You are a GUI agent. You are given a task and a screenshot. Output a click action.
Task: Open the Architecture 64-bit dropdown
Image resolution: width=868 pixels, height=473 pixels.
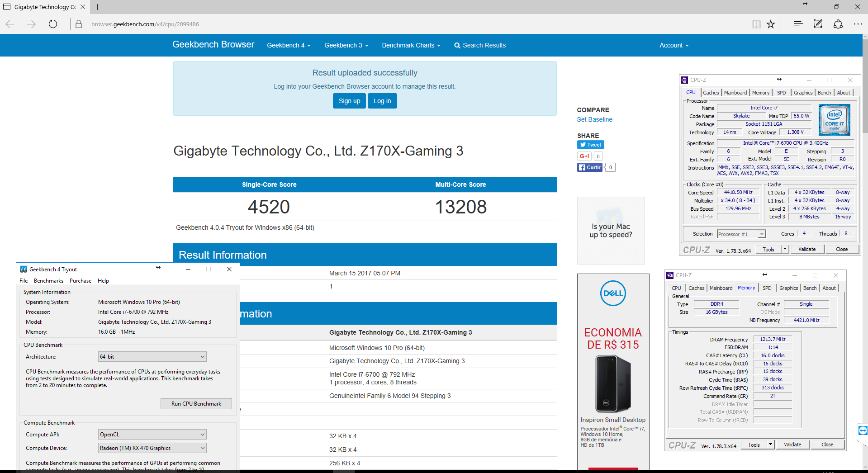click(152, 357)
